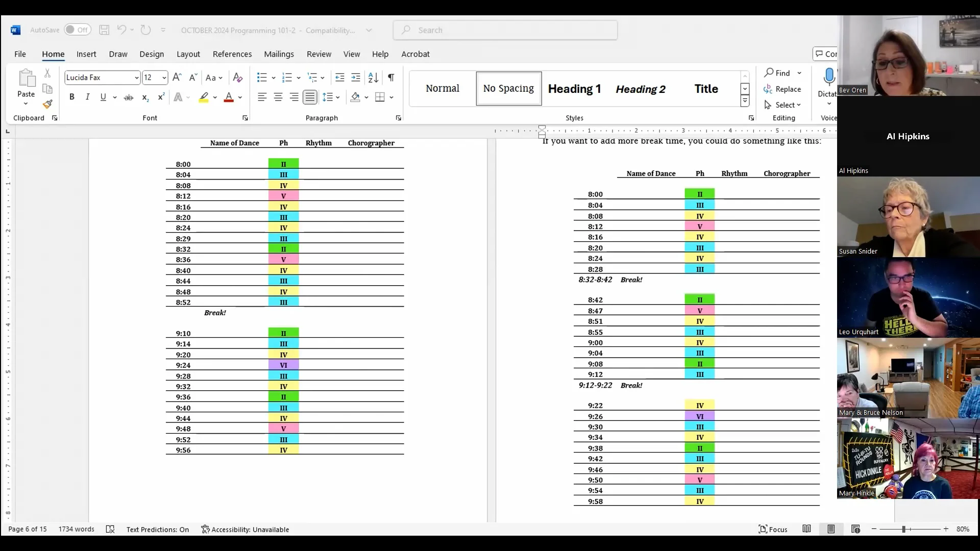Click the Sort icon
This screenshot has height=551, width=980.
373,78
